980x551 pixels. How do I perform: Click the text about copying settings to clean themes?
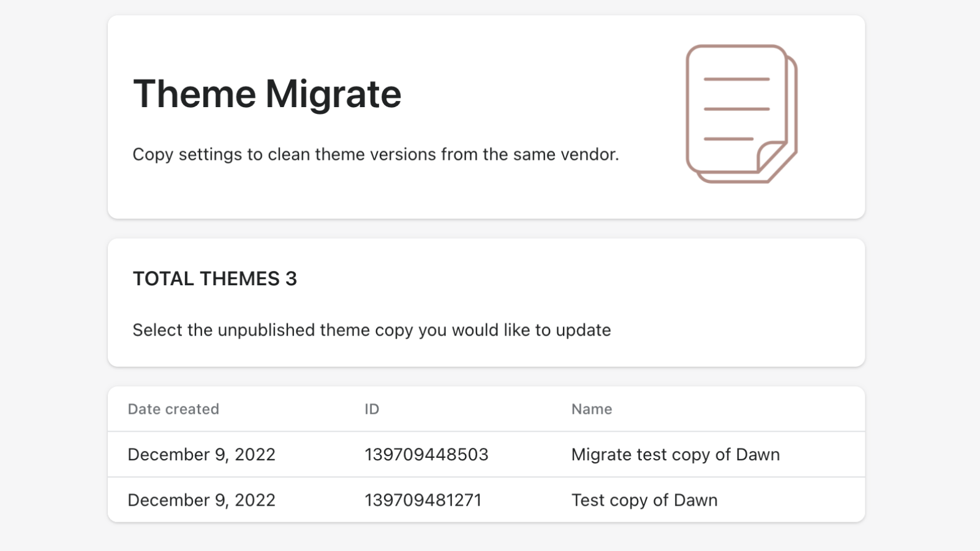[376, 154]
